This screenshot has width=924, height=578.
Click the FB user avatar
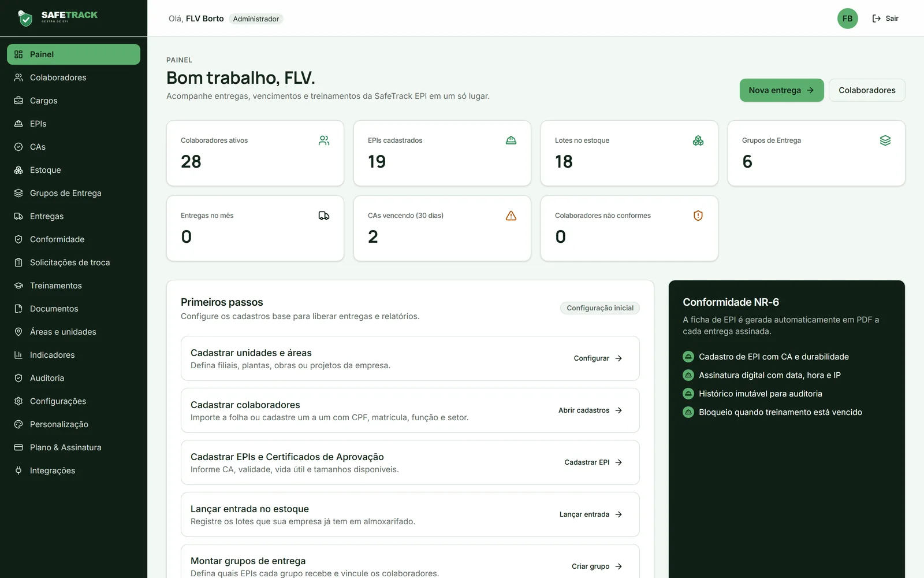848,18
